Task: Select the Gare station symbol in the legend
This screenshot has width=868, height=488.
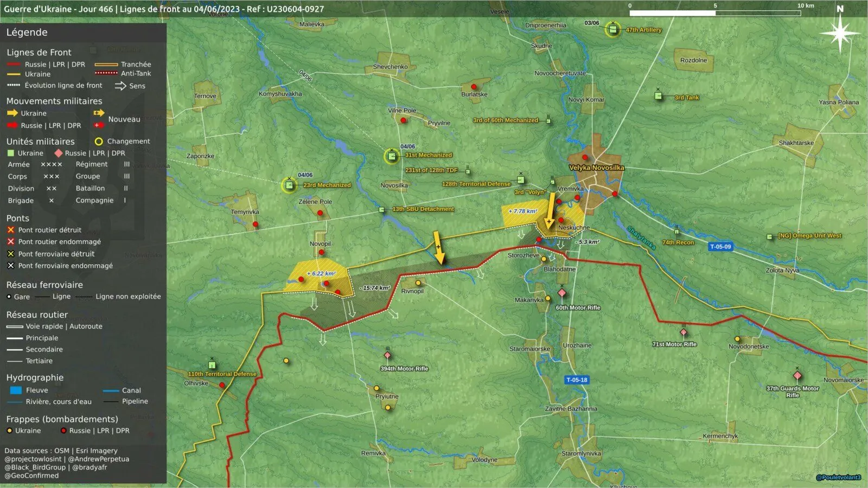Action: [9, 297]
